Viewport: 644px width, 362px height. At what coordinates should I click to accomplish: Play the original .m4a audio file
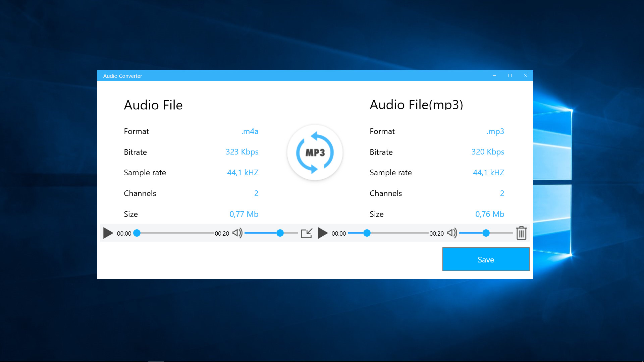pyautogui.click(x=108, y=233)
